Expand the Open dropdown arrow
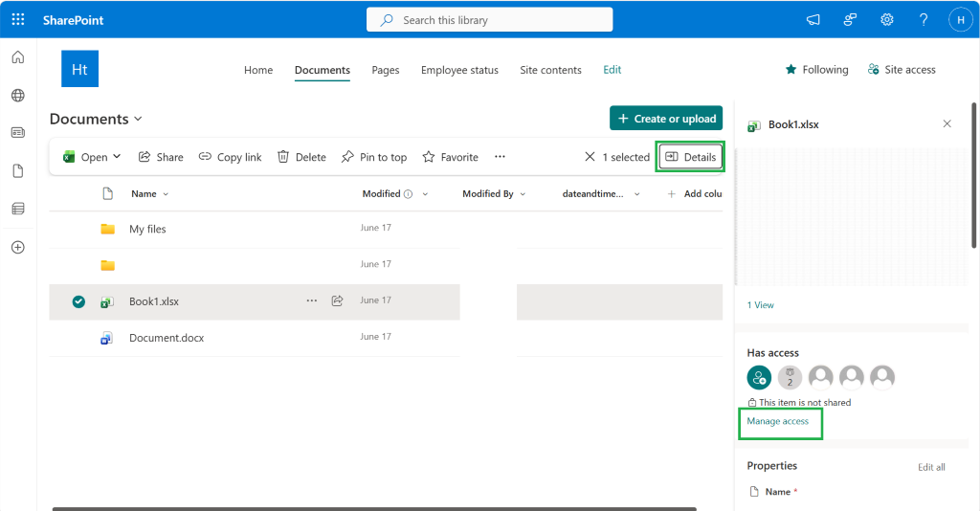 tap(117, 156)
